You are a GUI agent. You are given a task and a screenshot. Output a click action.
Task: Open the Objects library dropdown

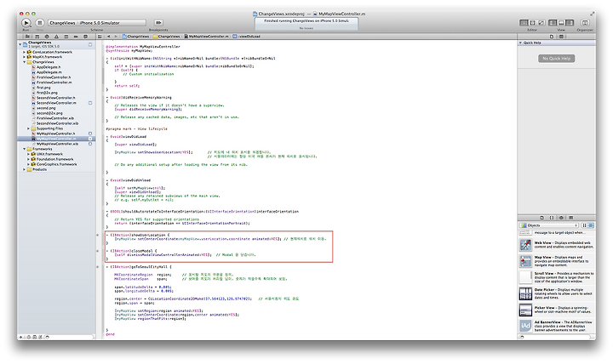pos(549,225)
